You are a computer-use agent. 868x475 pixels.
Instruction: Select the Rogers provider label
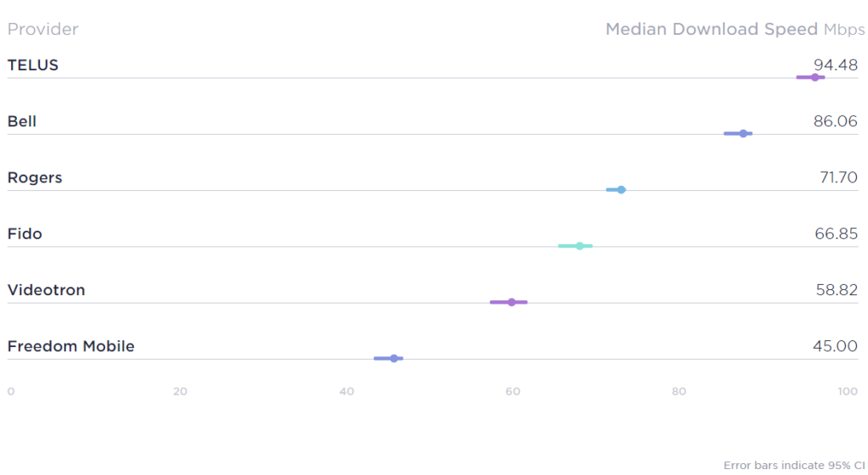click(34, 178)
